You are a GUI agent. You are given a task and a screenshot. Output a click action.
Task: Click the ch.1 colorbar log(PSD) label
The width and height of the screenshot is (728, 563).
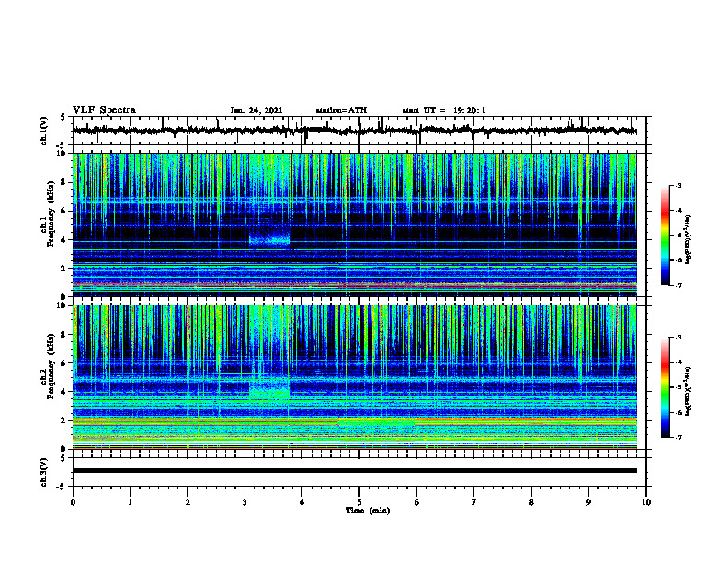click(x=688, y=240)
